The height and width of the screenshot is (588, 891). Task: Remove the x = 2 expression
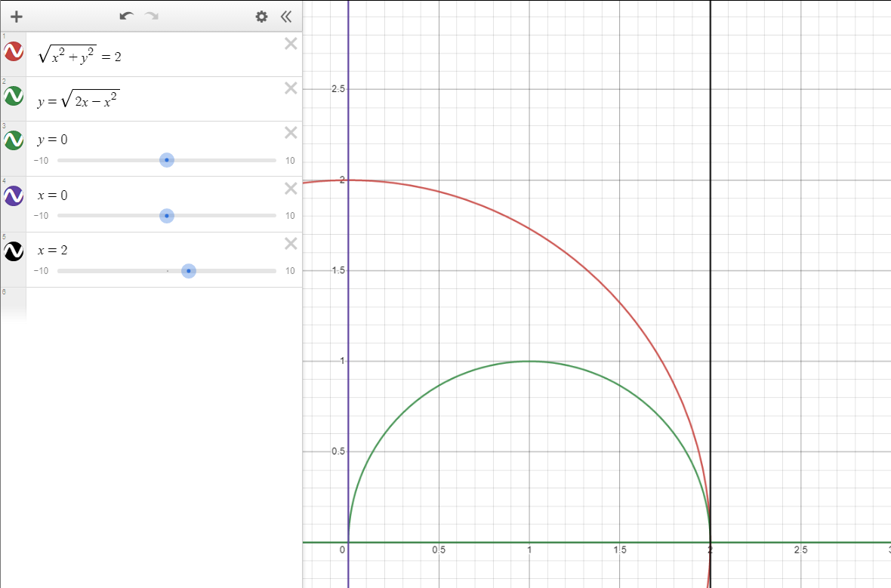[x=291, y=244]
